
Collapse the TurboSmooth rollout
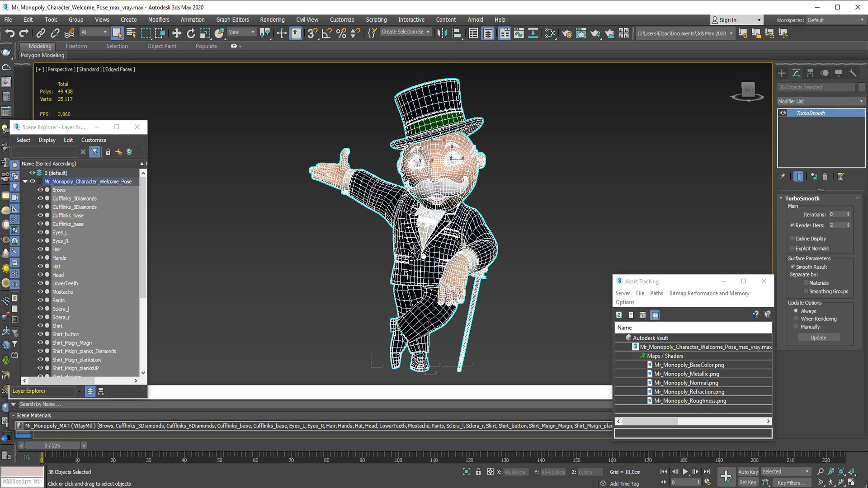(x=781, y=198)
